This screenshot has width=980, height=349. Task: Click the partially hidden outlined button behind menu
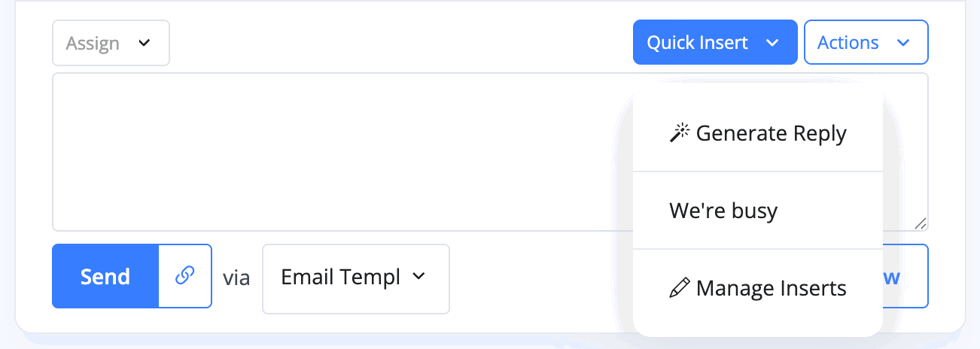point(905,276)
